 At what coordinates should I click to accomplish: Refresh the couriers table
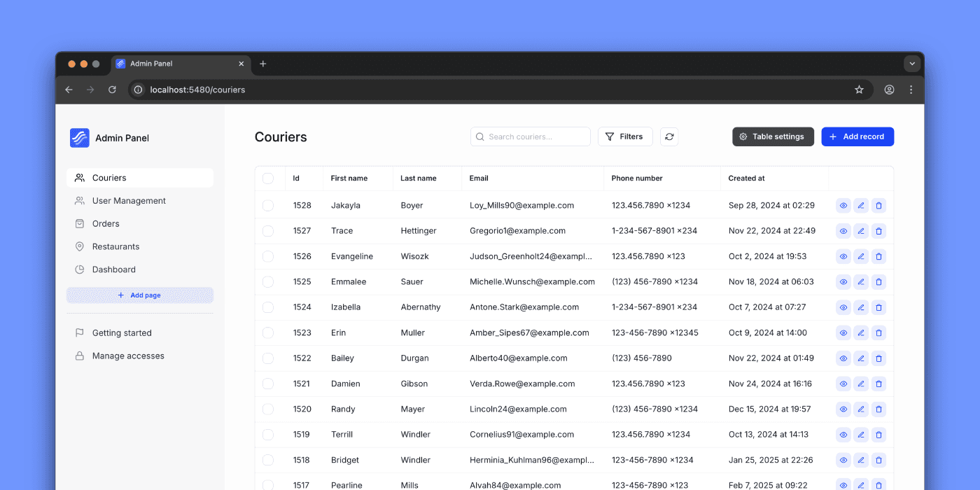click(669, 136)
